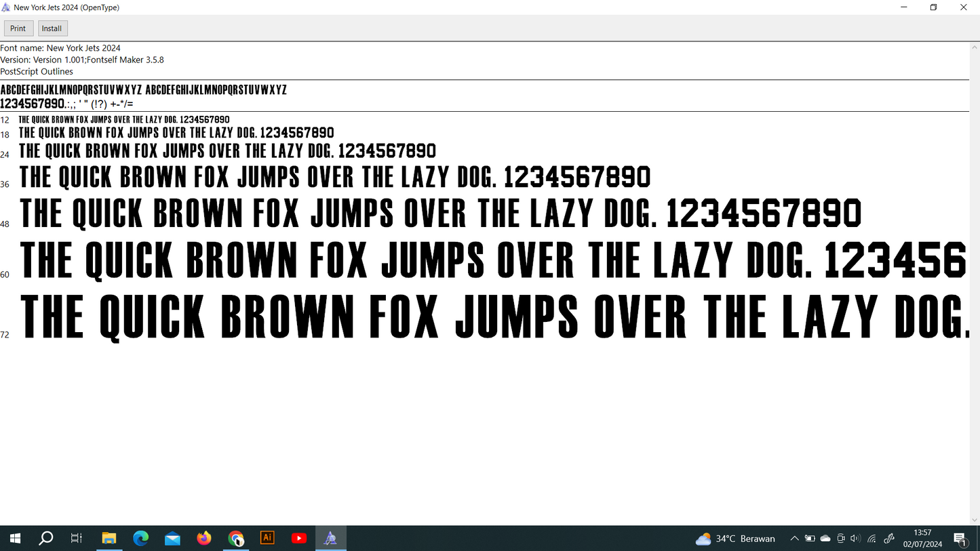
Task: Open the Windows Start menu
Action: (14, 538)
